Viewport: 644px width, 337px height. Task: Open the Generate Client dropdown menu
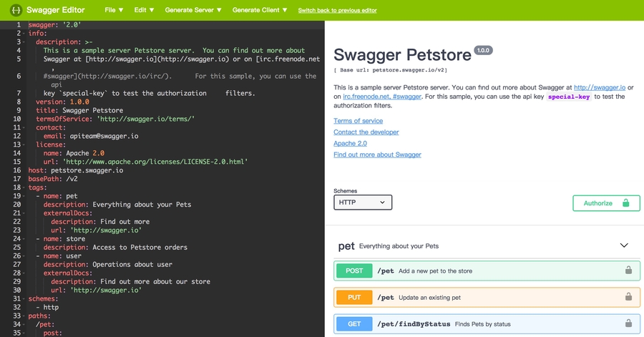(260, 11)
